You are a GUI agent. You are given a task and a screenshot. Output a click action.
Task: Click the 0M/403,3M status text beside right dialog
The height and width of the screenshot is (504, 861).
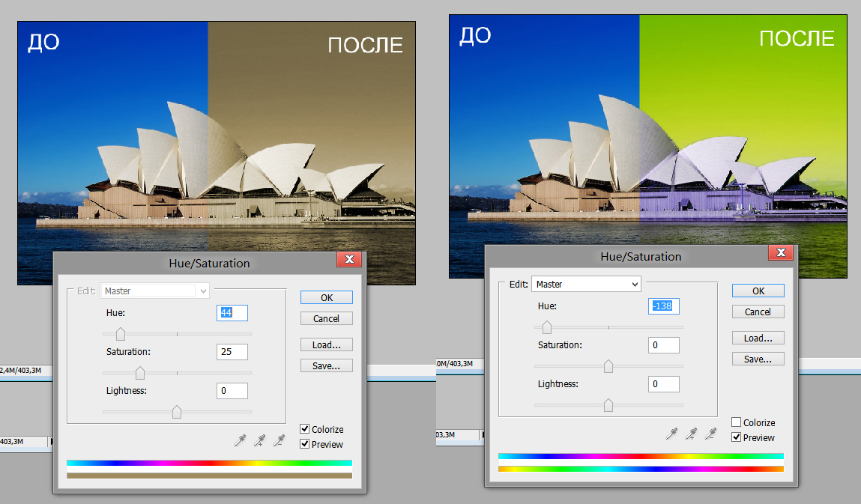pyautogui.click(x=455, y=364)
